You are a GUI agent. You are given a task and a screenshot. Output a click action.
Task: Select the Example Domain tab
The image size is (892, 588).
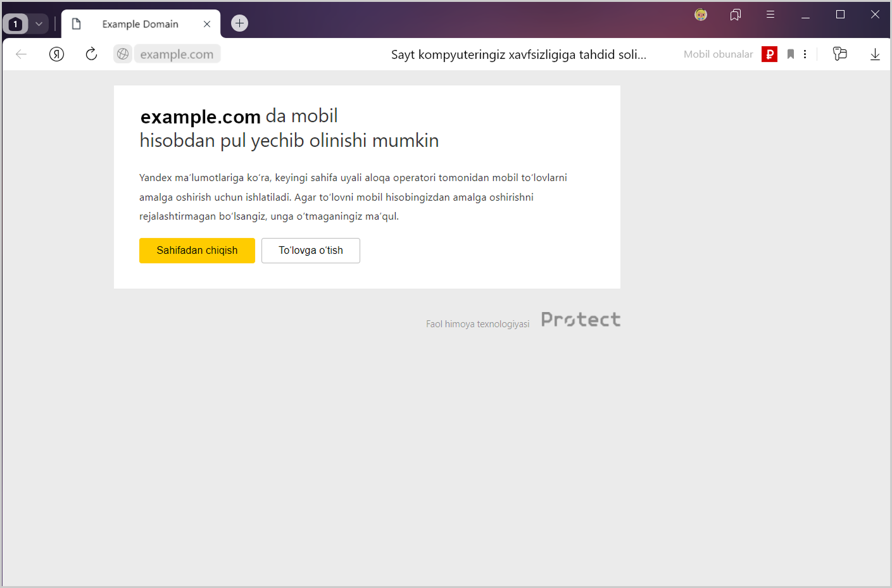click(140, 24)
